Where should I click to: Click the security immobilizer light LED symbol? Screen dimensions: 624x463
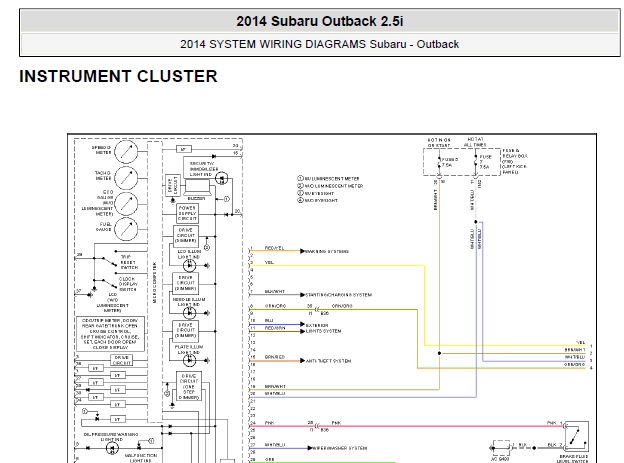222,178
